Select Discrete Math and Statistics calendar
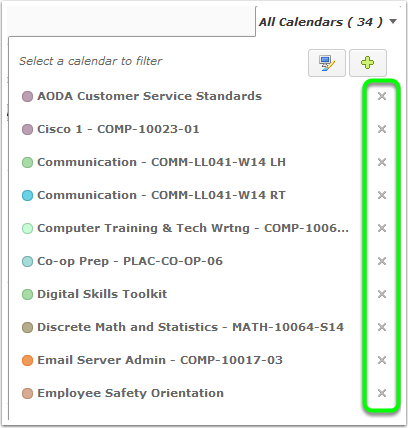 190,327
